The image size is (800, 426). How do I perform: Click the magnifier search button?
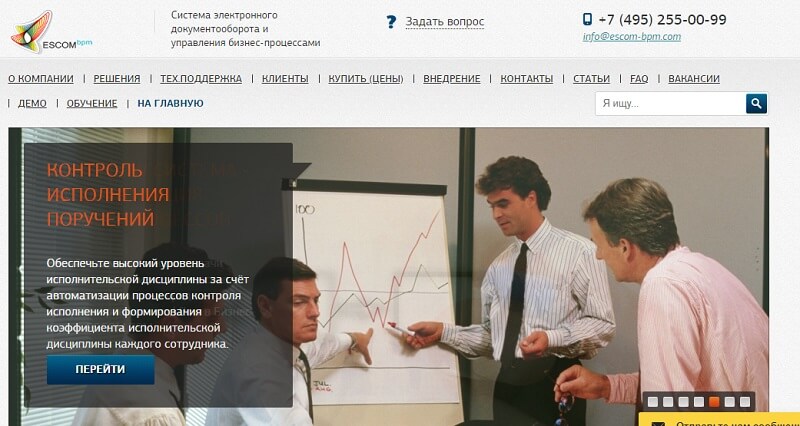[756, 104]
